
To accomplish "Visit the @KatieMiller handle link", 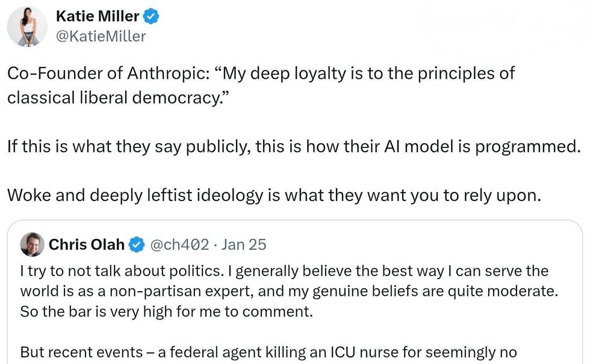I will pyautogui.click(x=101, y=37).
